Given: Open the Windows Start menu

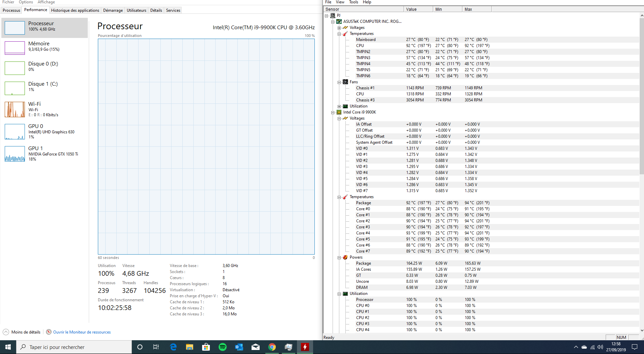Looking at the screenshot, I should tap(8, 347).
